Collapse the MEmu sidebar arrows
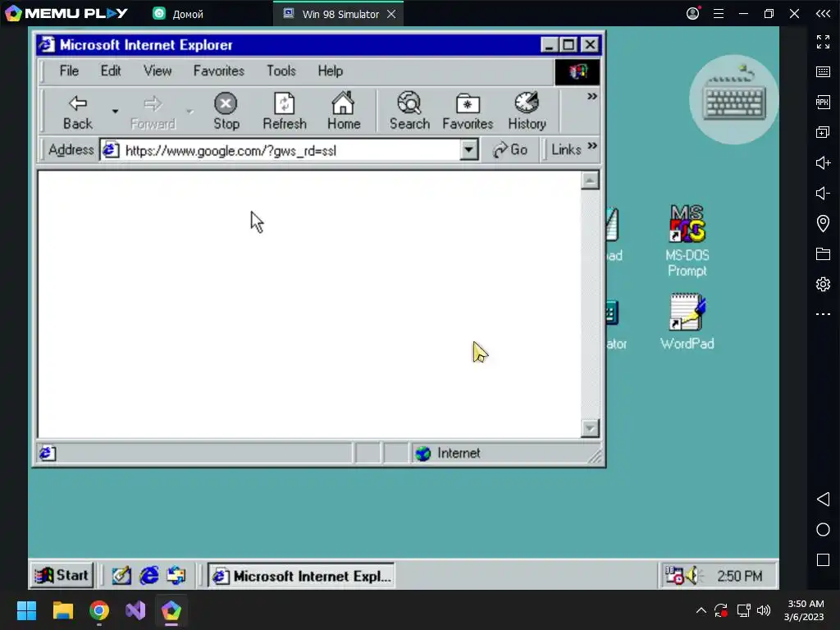Screen dimensions: 840x630 823,14
